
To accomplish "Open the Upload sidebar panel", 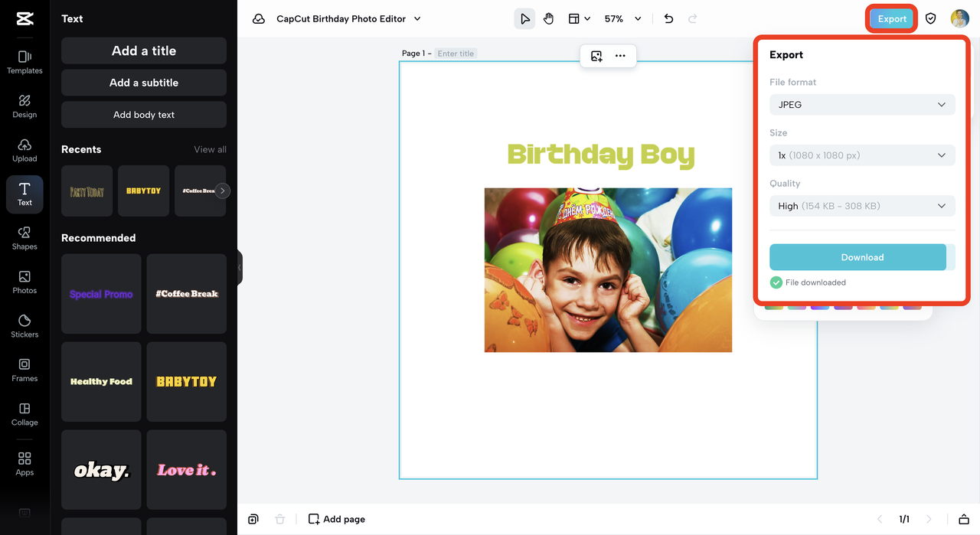I will coord(24,150).
